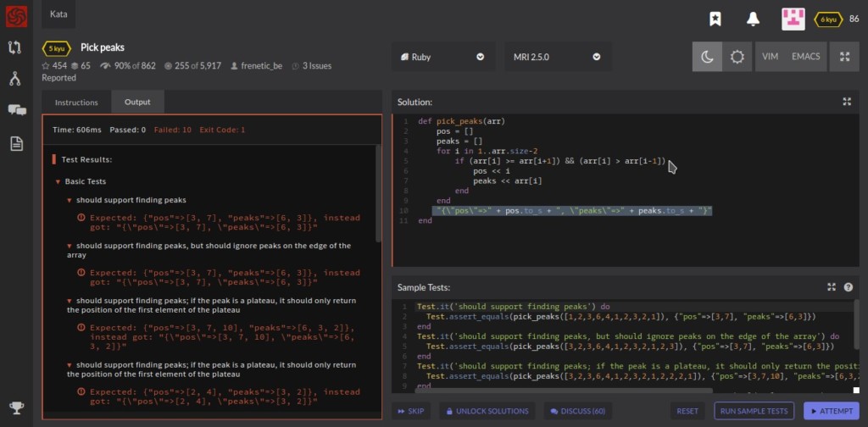The image size is (868, 427).
Task: Click the 6 kyu rank badge
Action: click(x=828, y=19)
